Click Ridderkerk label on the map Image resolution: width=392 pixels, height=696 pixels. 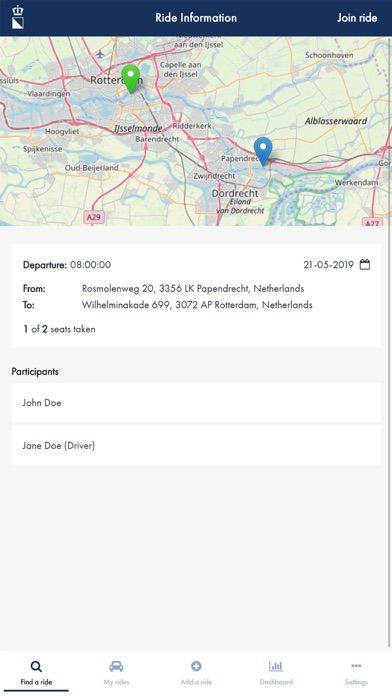click(192, 126)
